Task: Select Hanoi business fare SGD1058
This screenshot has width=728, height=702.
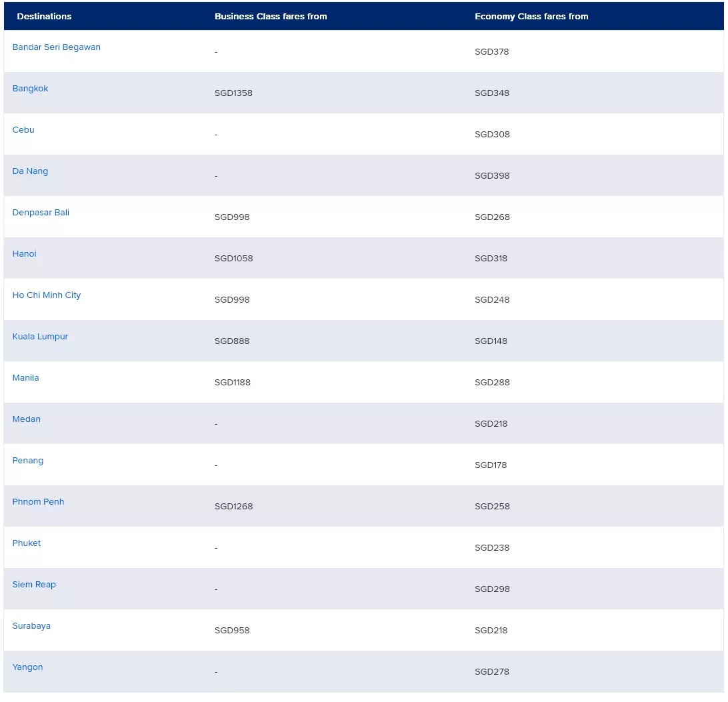Action: click(x=233, y=258)
